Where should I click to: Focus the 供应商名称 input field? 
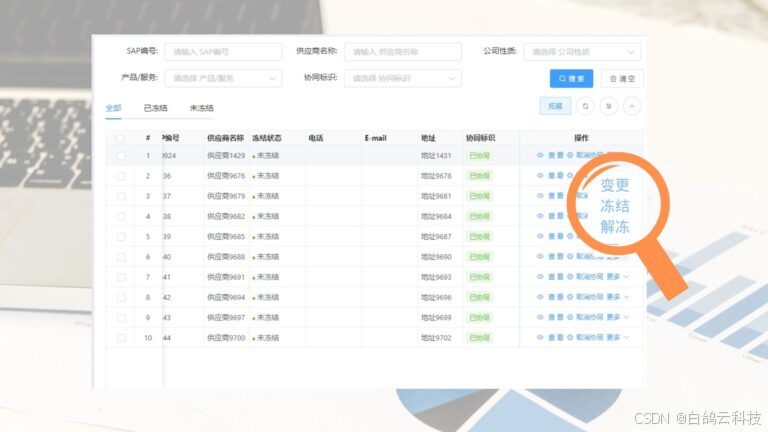(x=403, y=52)
